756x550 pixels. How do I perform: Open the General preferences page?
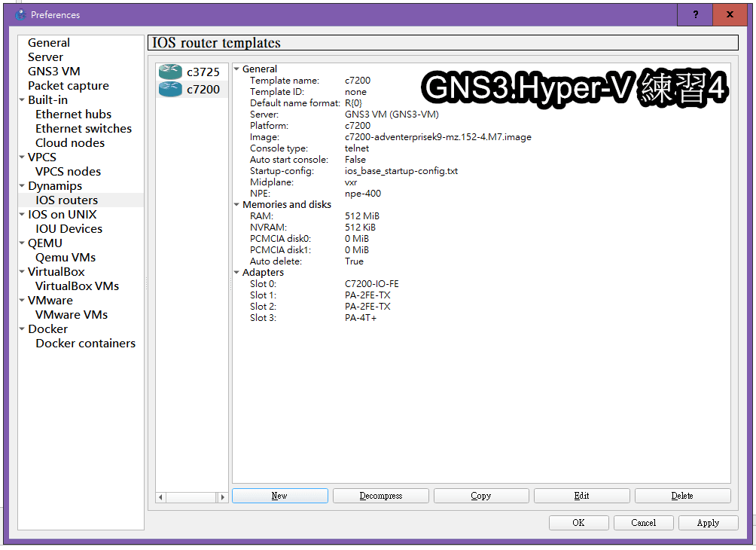[x=49, y=43]
